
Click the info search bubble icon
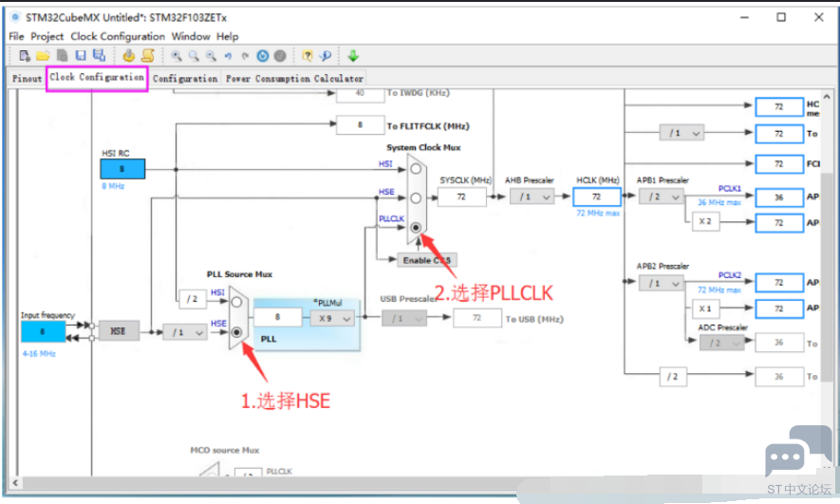click(x=326, y=56)
